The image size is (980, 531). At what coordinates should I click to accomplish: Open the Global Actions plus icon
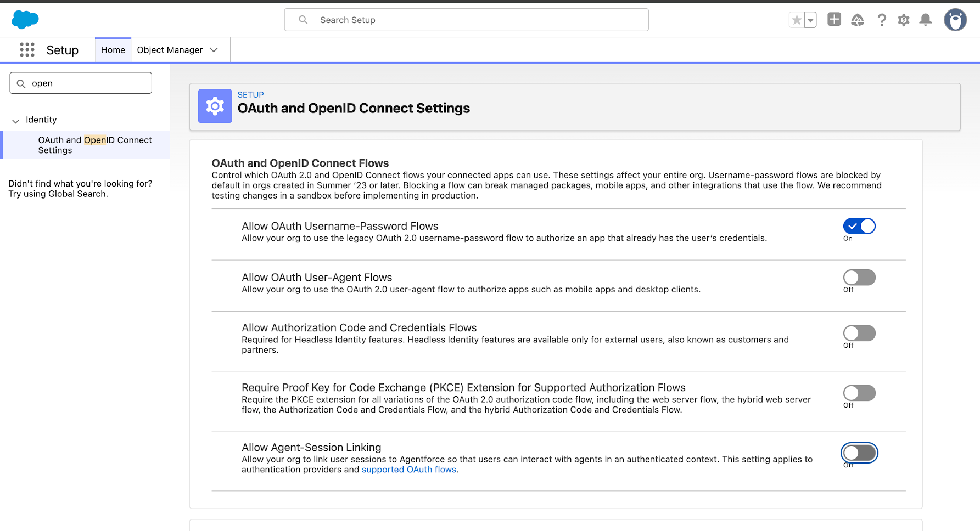coord(834,20)
